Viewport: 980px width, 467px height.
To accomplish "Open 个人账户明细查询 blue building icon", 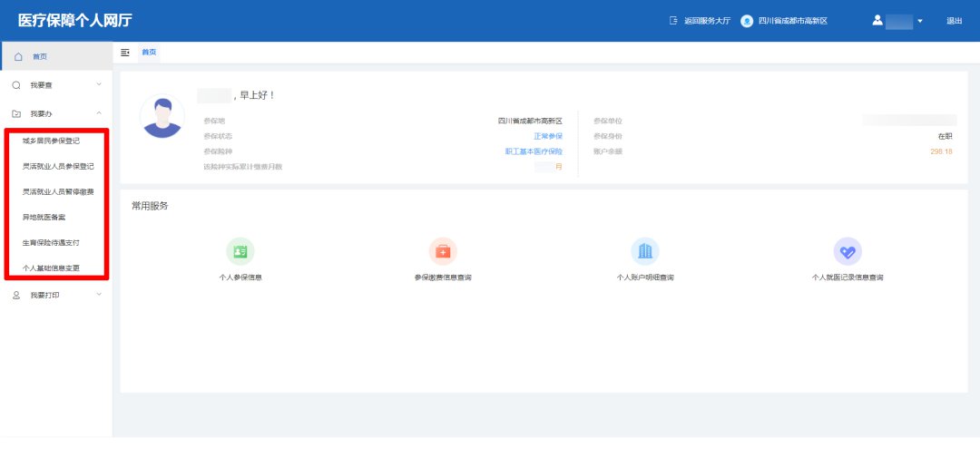I will coord(645,251).
